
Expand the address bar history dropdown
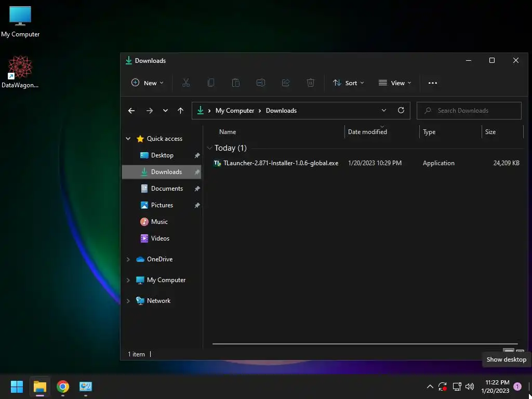[x=384, y=111]
